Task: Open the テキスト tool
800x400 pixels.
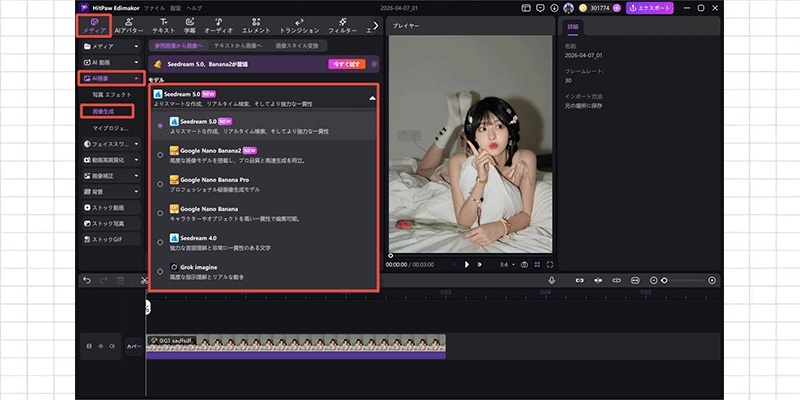Action: [163, 26]
